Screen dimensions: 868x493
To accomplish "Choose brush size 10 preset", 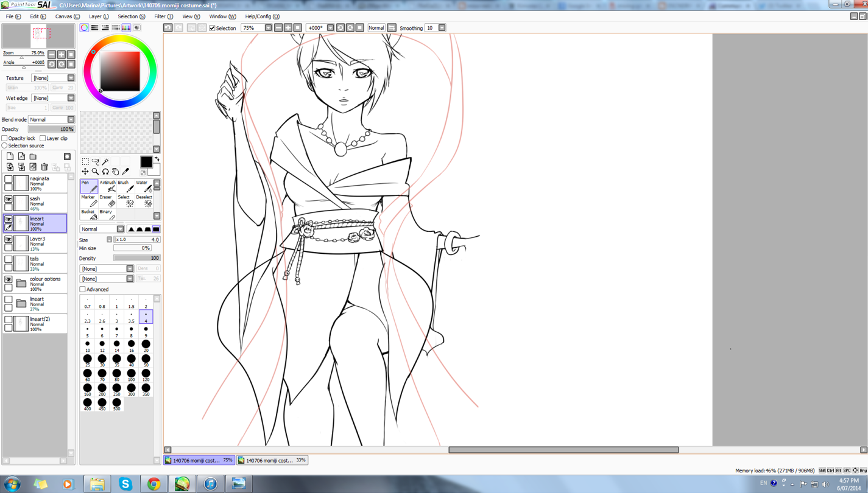I will (x=88, y=346).
